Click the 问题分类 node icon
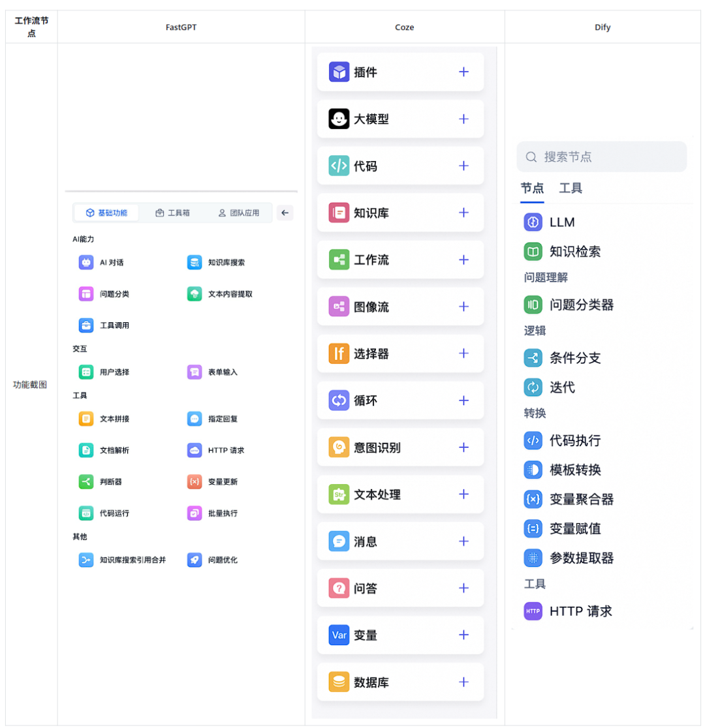Screen dimensions: 705x728 pyautogui.click(x=86, y=294)
